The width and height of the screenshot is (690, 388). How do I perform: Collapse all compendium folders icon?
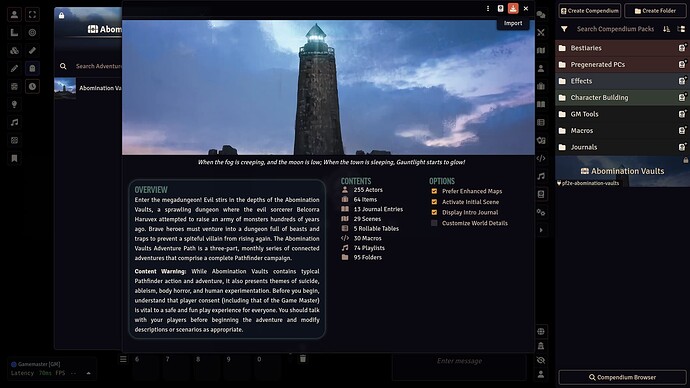681,29
